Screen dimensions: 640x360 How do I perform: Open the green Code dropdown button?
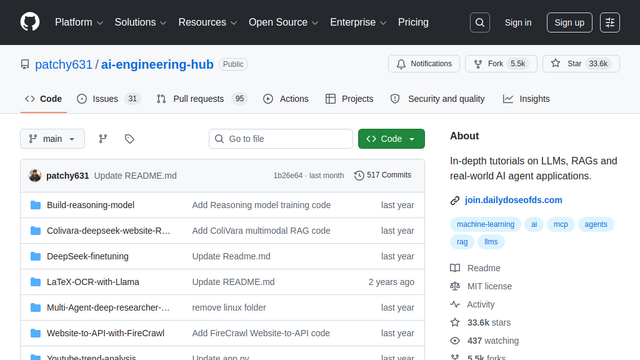(x=391, y=139)
